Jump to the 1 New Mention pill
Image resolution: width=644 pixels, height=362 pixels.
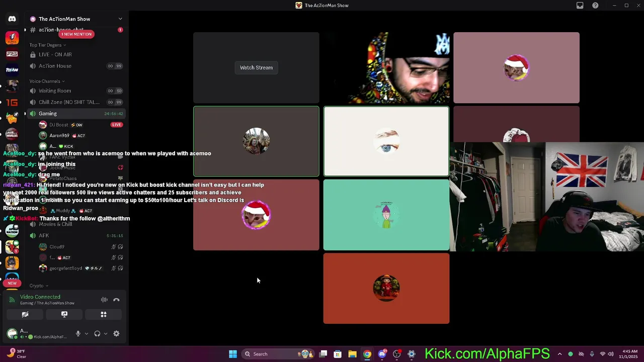point(76,34)
